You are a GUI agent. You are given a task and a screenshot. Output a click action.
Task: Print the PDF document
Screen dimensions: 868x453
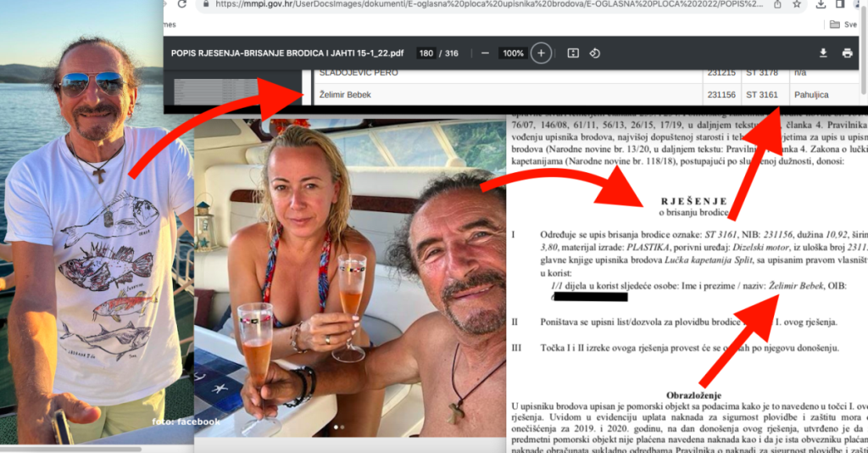[847, 53]
